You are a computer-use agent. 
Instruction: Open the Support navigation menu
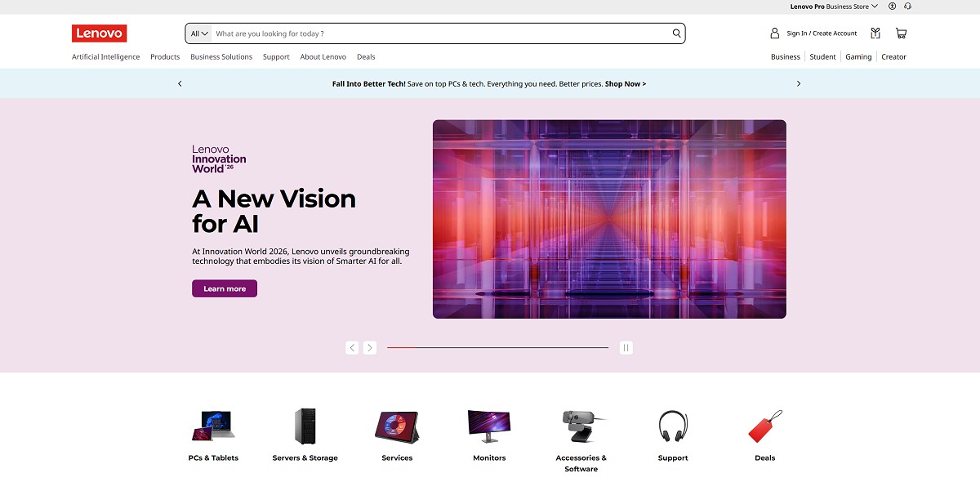point(276,57)
